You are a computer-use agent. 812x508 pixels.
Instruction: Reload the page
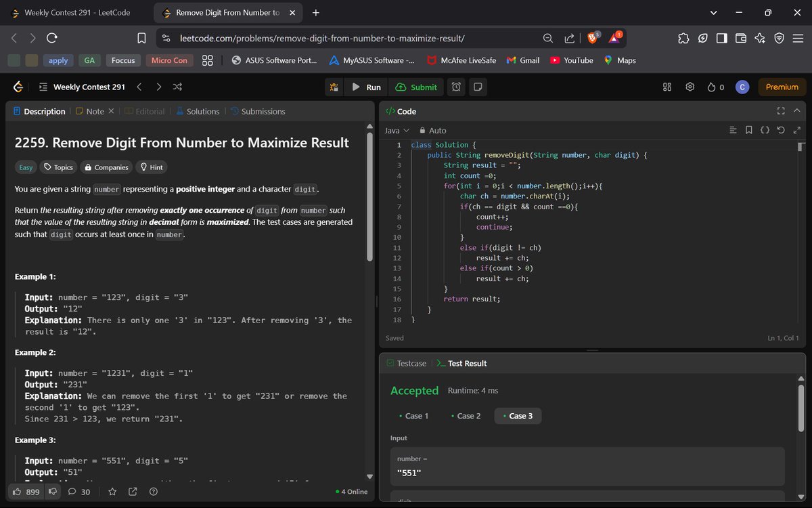point(51,38)
